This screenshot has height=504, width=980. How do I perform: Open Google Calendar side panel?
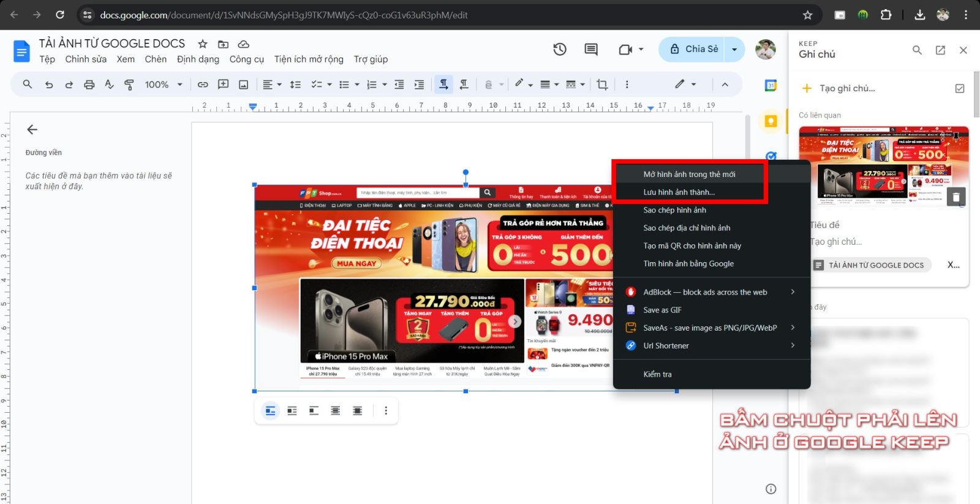pyautogui.click(x=771, y=86)
